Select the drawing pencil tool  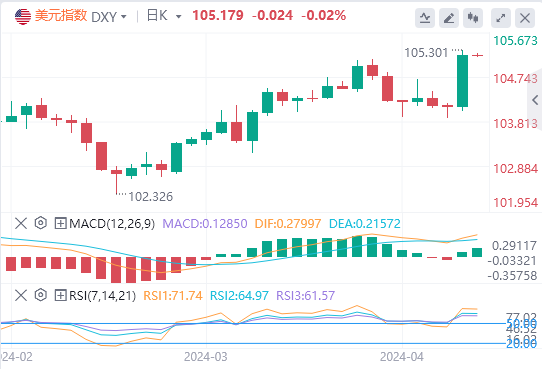(x=449, y=18)
